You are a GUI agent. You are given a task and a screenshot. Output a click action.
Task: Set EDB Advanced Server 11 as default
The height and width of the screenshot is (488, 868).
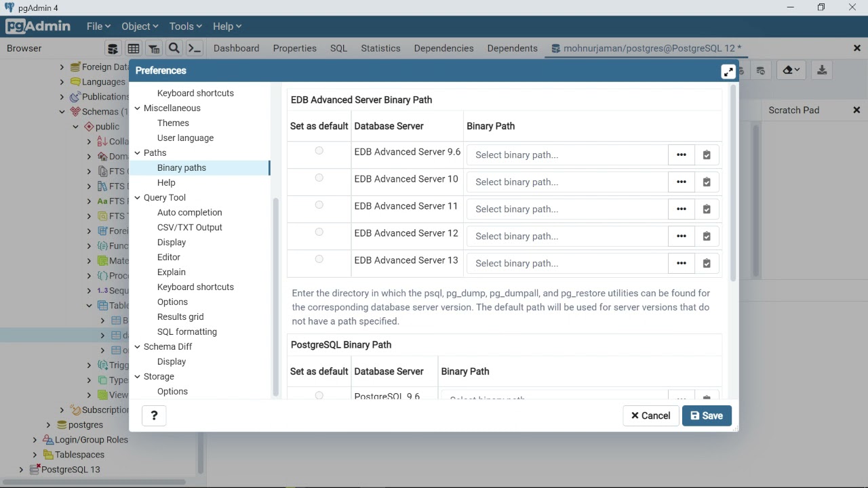click(x=319, y=205)
